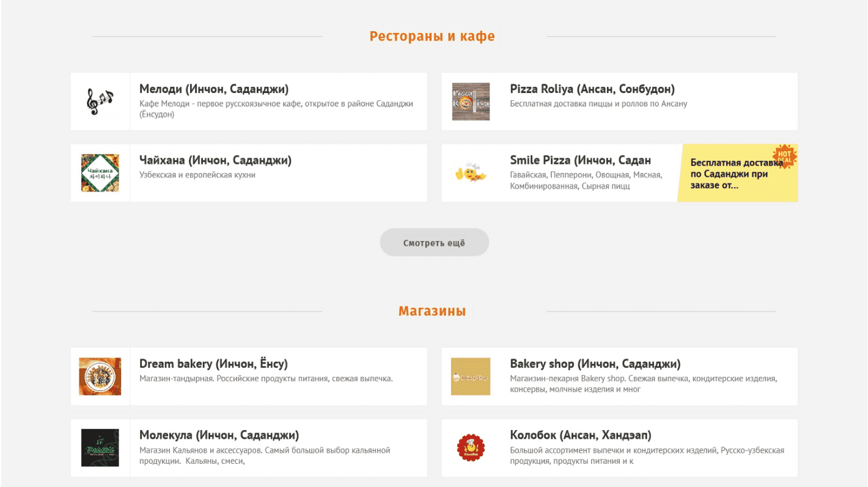The width and height of the screenshot is (868, 487).
Task: Go to Колобок (Ансан, Хандэап) listing
Action: [581, 436]
